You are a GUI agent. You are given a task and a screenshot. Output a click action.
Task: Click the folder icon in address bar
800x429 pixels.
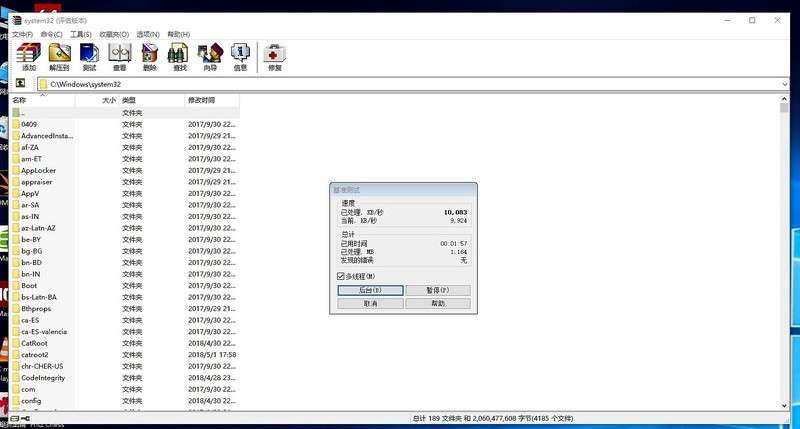pyautogui.click(x=44, y=84)
